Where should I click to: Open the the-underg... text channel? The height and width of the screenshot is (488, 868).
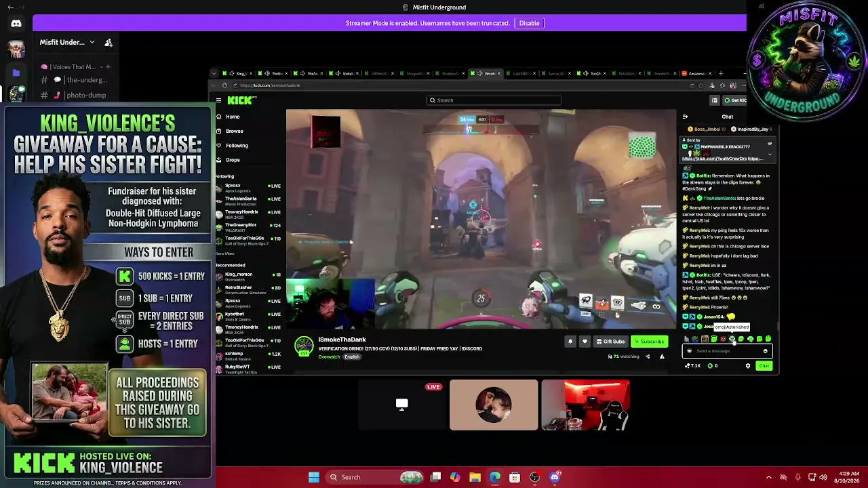(77, 80)
